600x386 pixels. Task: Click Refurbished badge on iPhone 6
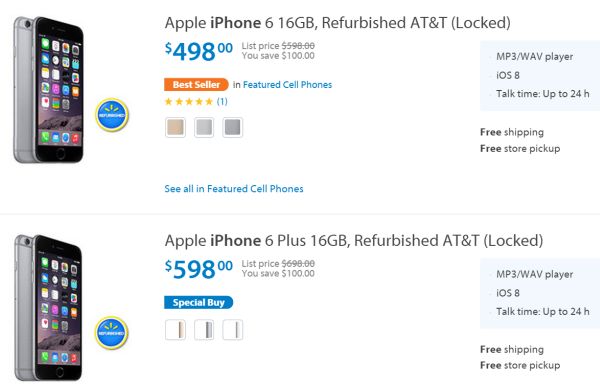point(112,115)
